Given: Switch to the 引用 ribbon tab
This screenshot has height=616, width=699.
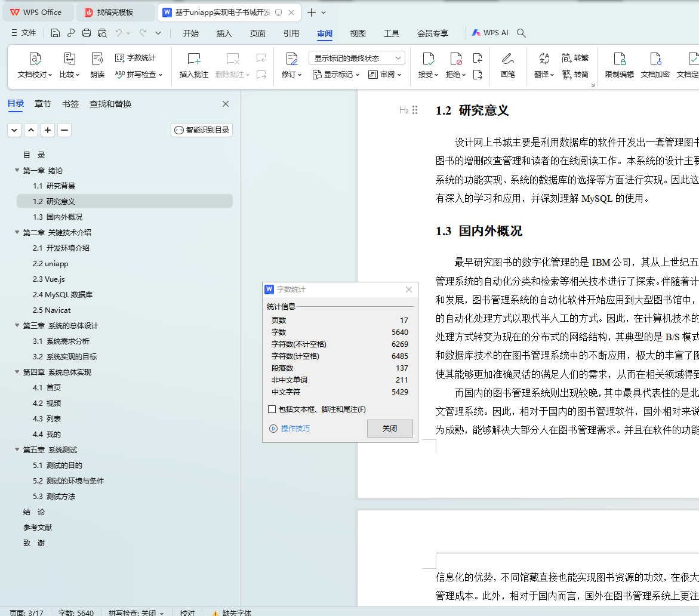Looking at the screenshot, I should click(291, 33).
